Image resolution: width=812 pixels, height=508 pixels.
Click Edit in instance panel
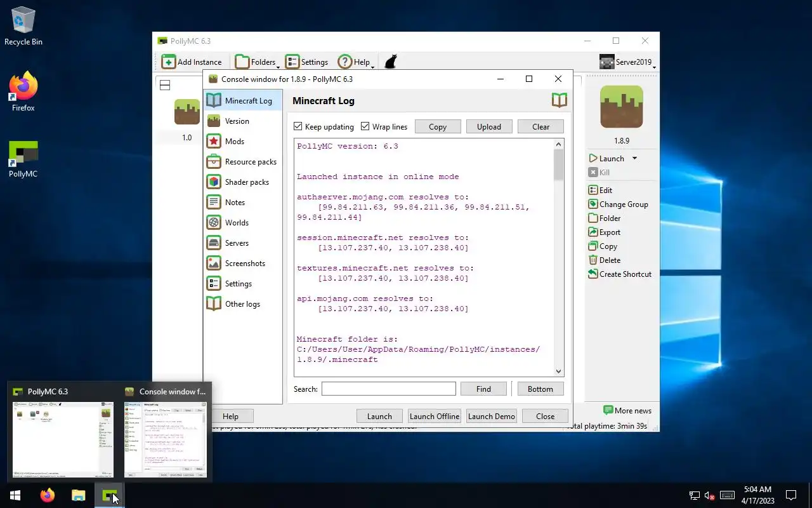pyautogui.click(x=600, y=190)
